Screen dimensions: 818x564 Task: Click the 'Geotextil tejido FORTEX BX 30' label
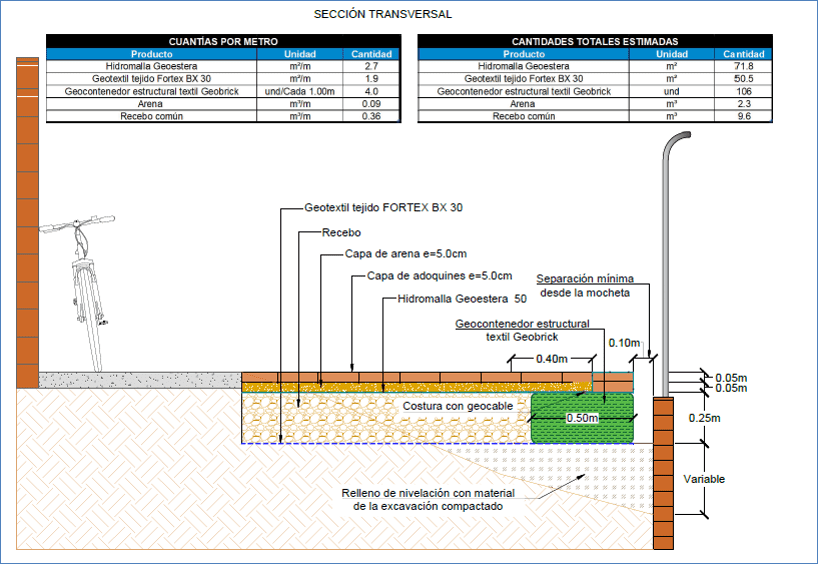(383, 208)
